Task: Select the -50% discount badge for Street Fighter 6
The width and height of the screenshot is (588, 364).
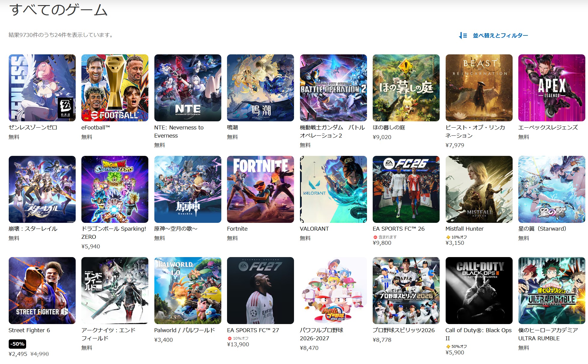Action: 17,344
